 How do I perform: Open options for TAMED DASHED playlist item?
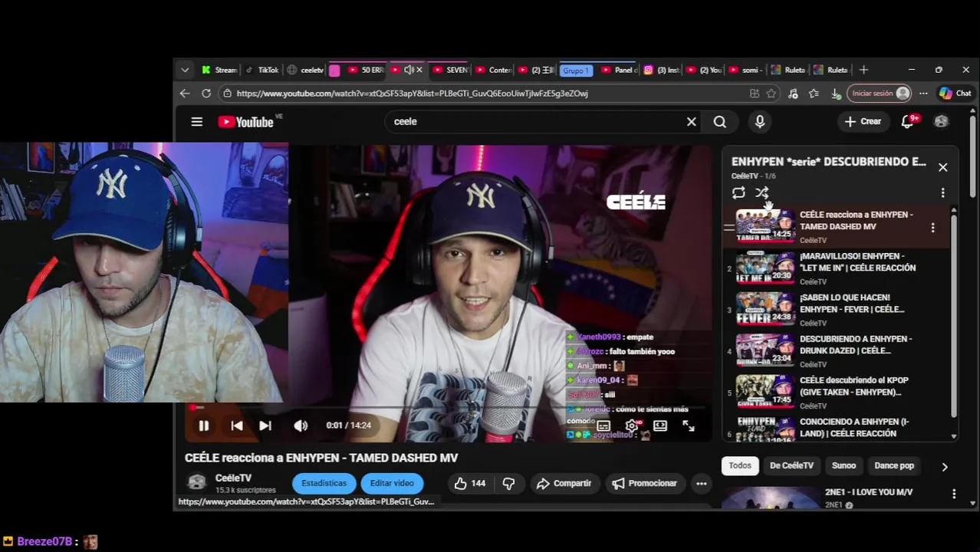pyautogui.click(x=932, y=228)
